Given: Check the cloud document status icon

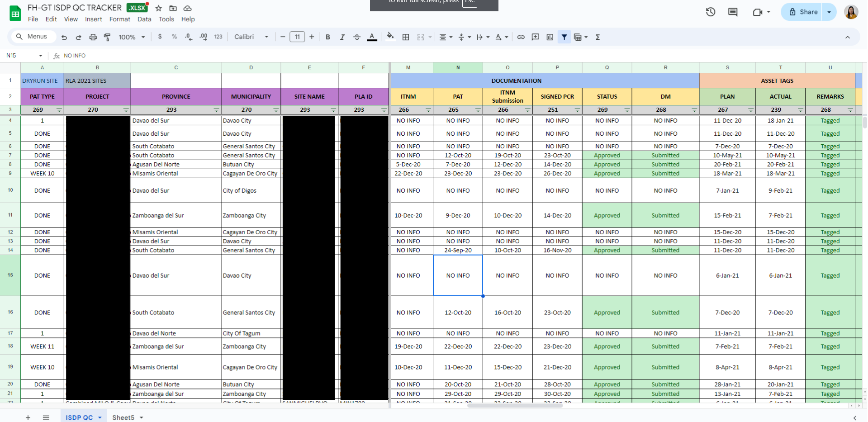Looking at the screenshot, I should coord(187,8).
